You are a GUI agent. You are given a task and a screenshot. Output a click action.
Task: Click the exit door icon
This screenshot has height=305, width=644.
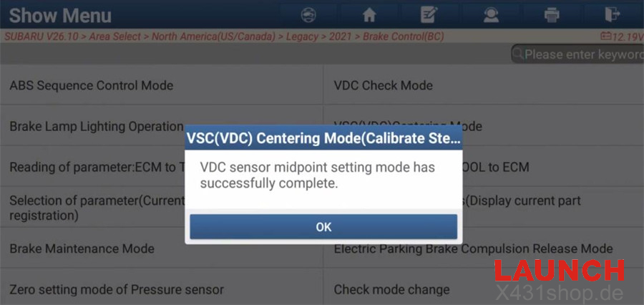point(613,14)
